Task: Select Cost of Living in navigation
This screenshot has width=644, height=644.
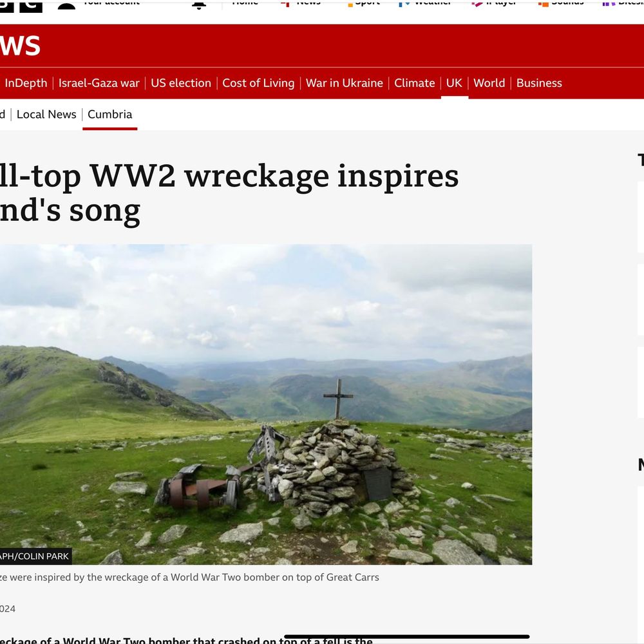Action: (x=258, y=83)
